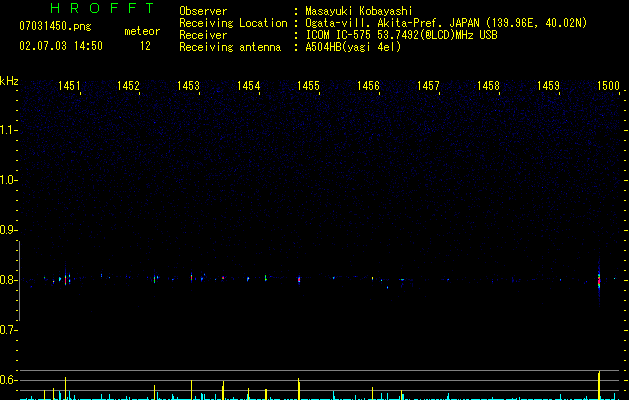
Task: Click the 0.8 kHz frequency label
Action: (x=8, y=280)
